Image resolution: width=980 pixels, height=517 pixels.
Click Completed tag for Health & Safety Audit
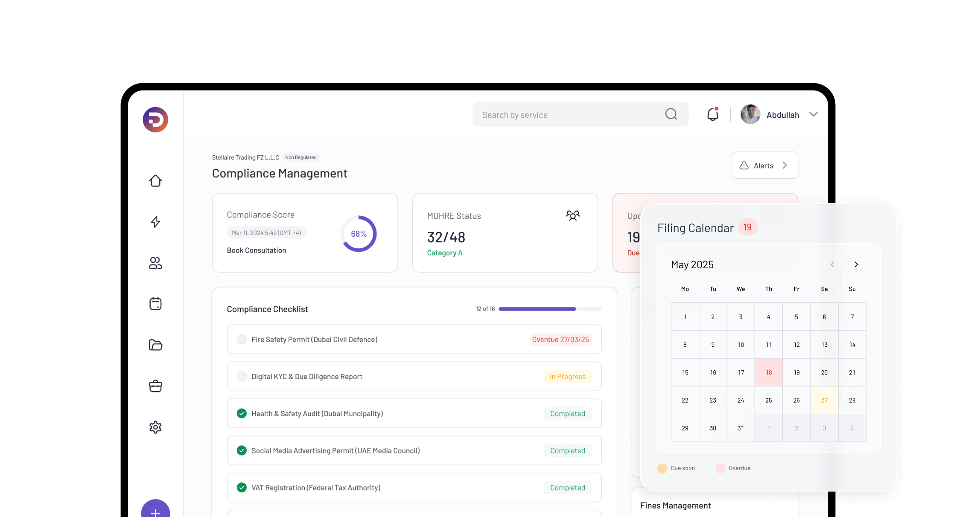coord(568,414)
